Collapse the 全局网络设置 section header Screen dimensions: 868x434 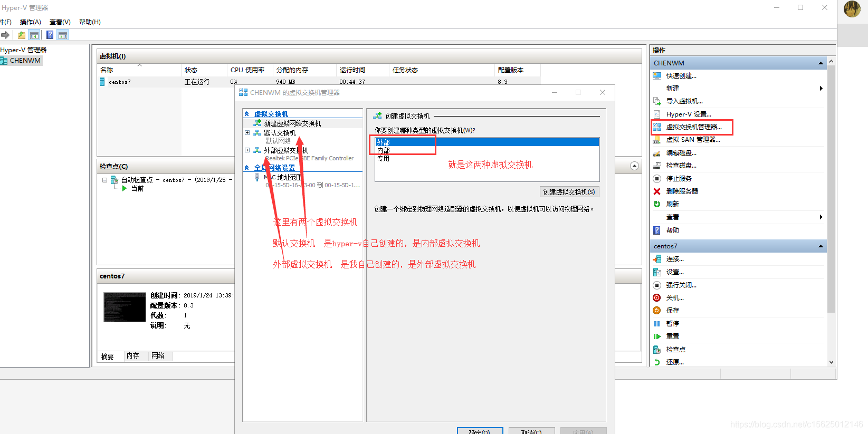click(246, 168)
